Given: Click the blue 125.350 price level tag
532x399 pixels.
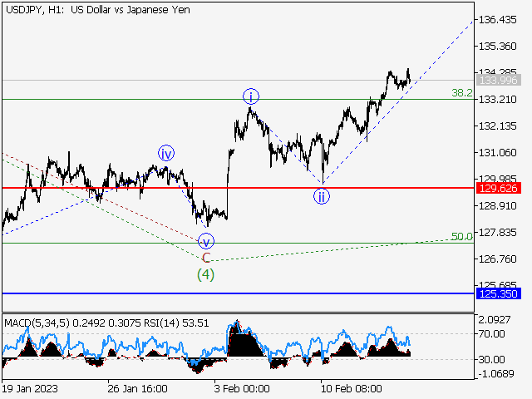Looking at the screenshot, I should pyautogui.click(x=499, y=293).
